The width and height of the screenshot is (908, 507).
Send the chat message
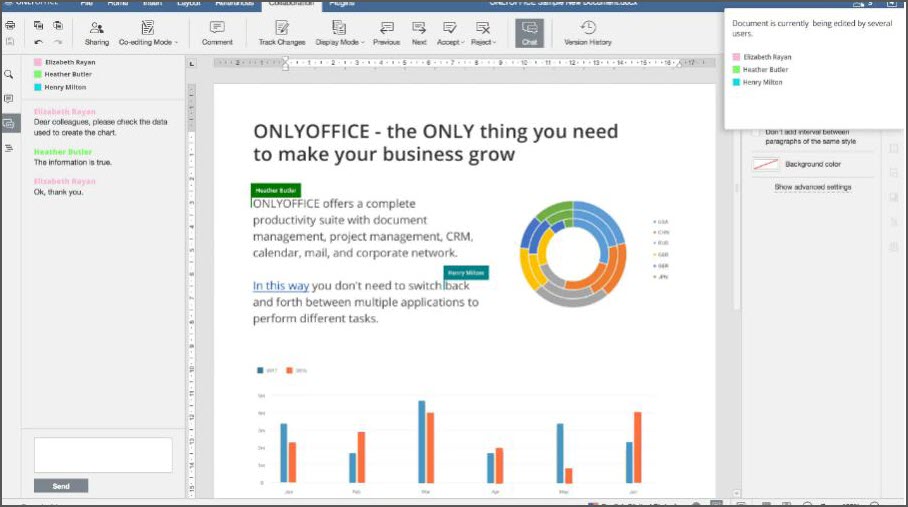(x=61, y=486)
